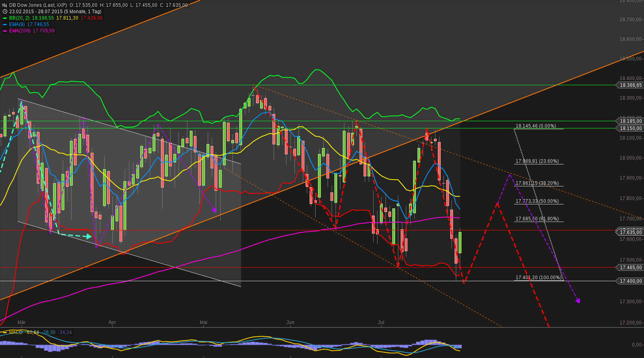Click the Apr label on the time axis
The image size is (644, 358).
pos(112,322)
